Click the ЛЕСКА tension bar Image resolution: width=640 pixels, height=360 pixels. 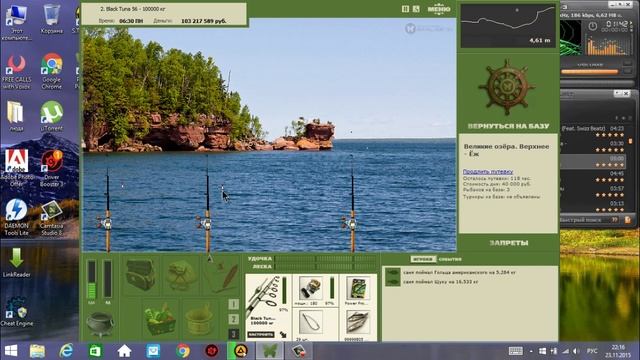coord(325,266)
